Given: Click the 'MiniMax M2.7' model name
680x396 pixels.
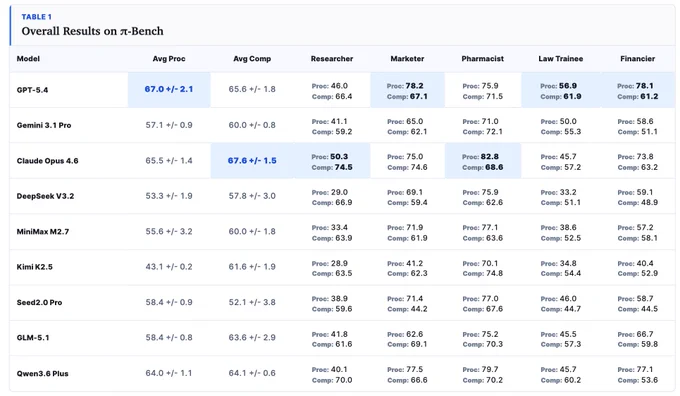Looking at the screenshot, I should tap(42, 232).
